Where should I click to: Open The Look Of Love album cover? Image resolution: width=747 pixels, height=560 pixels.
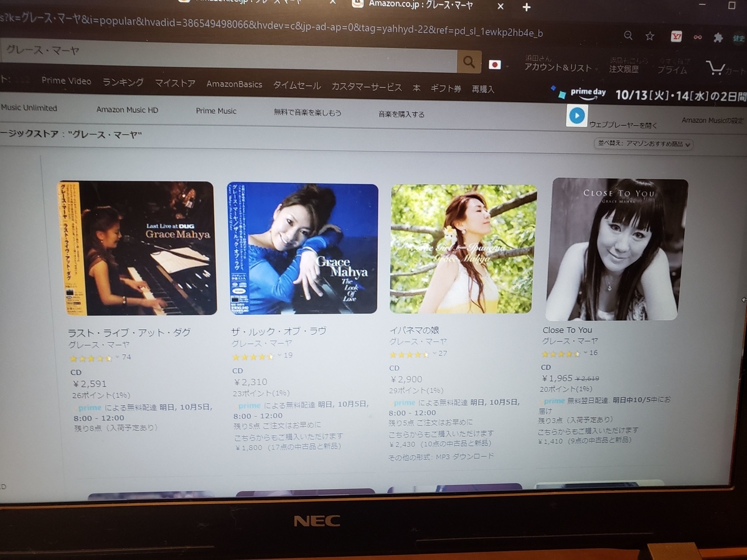click(x=303, y=248)
